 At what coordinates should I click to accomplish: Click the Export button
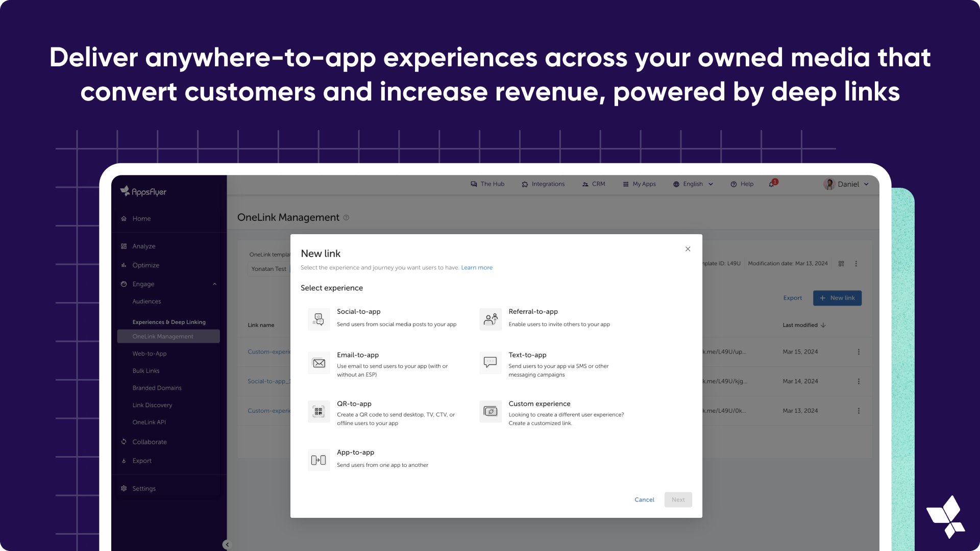(x=793, y=297)
